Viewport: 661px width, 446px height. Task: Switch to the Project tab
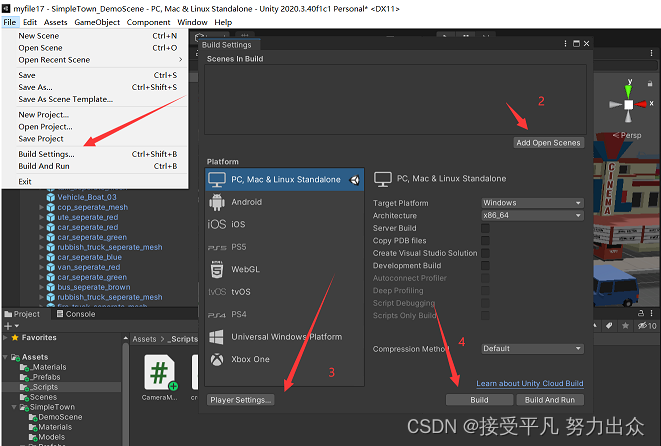pyautogui.click(x=22, y=314)
